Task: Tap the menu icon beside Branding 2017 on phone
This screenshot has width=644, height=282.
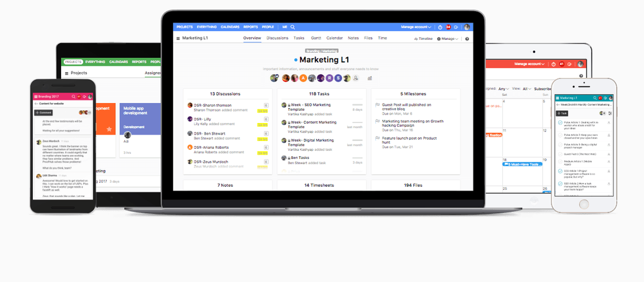Action: click(35, 97)
